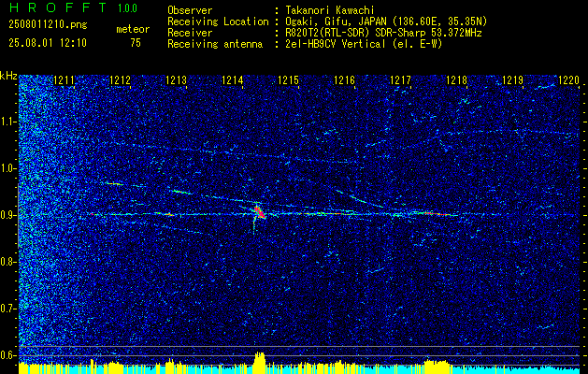Click the meteor label
Image resolution: width=588 pixels, height=374 pixels.
click(133, 29)
